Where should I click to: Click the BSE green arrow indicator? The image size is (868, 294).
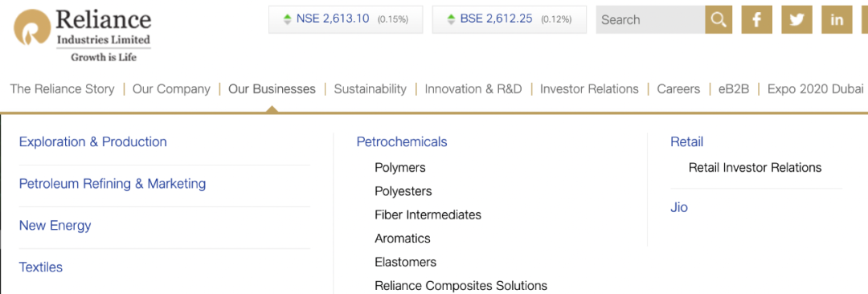[451, 19]
